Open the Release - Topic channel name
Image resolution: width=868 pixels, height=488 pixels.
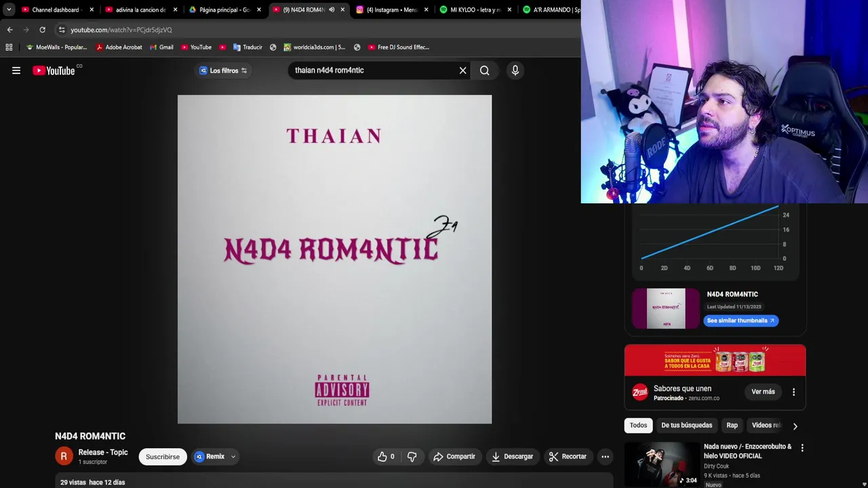103,452
